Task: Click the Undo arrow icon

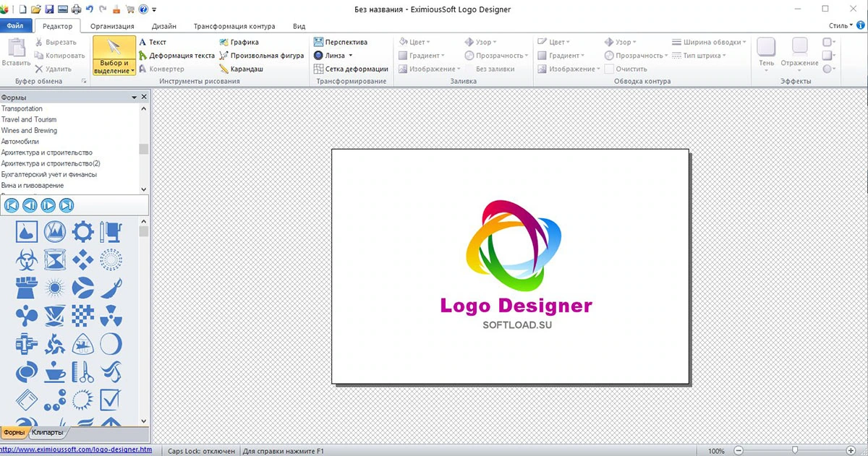Action: (89, 9)
